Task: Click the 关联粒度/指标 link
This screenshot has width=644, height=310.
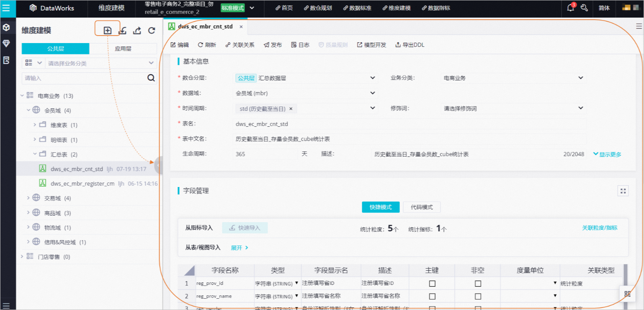Action: point(600,228)
